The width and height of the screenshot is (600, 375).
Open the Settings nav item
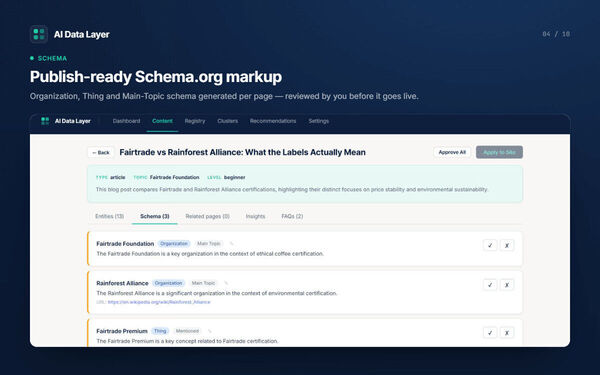click(319, 121)
